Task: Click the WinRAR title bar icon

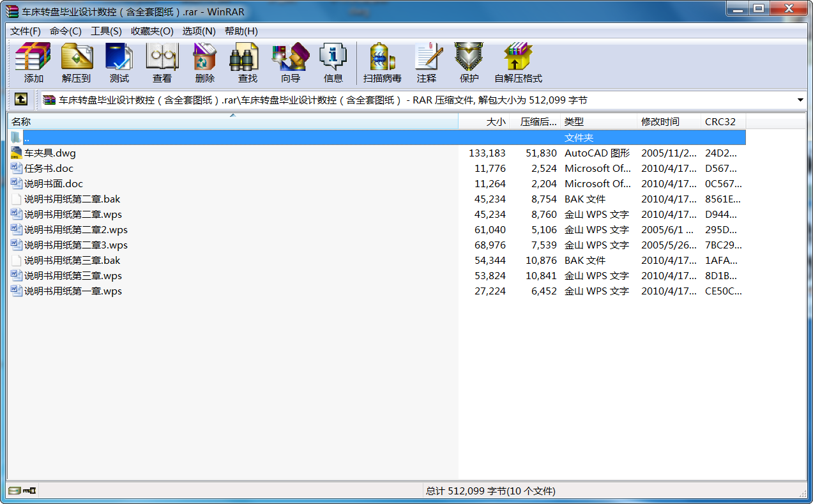Action: click(x=12, y=11)
